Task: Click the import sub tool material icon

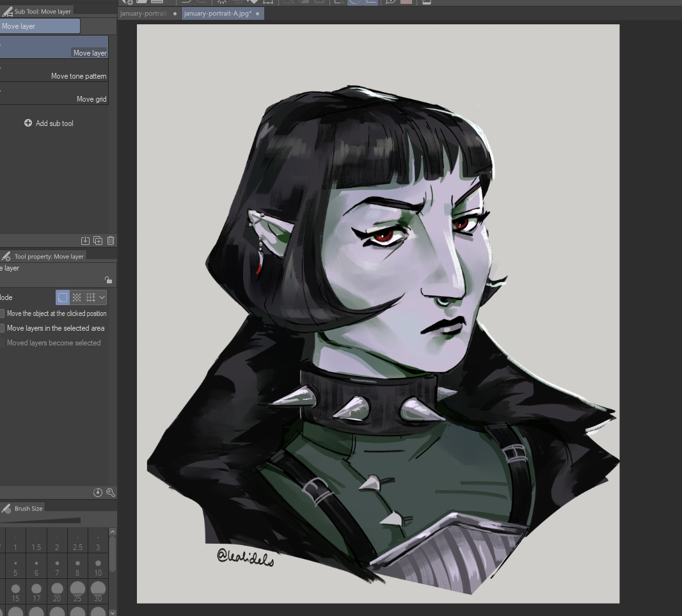Action: pyautogui.click(x=85, y=241)
